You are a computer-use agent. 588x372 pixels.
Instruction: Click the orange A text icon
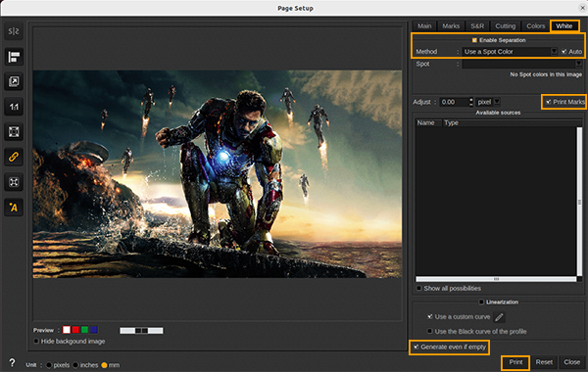coord(14,208)
